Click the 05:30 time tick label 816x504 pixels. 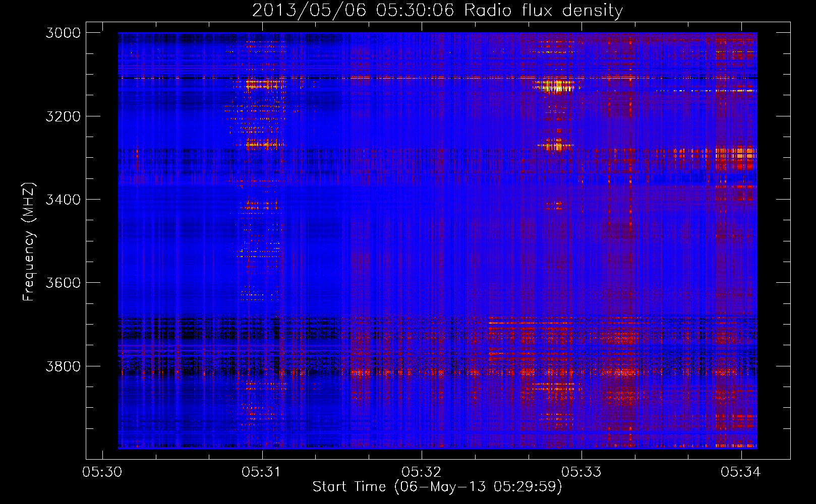click(101, 472)
